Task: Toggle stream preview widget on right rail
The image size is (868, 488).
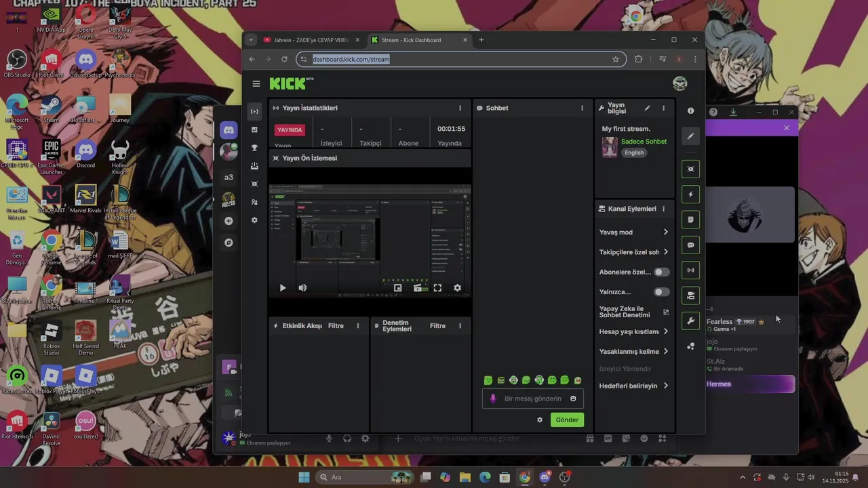Action: pyautogui.click(x=690, y=169)
